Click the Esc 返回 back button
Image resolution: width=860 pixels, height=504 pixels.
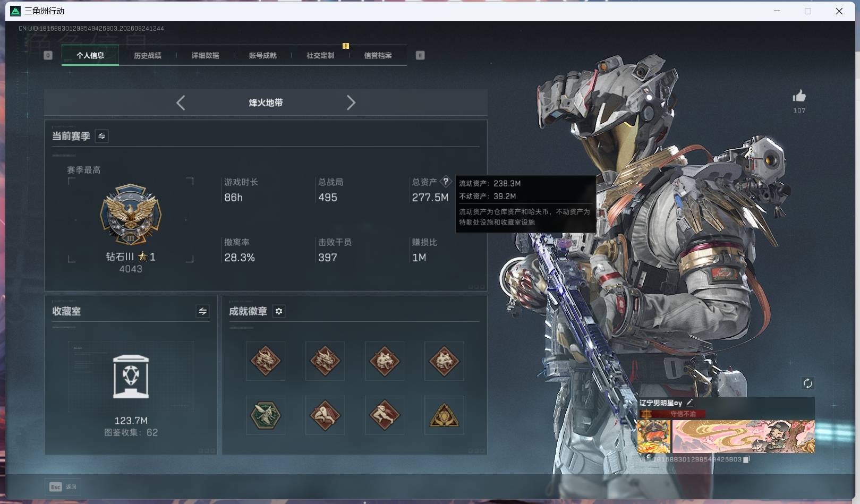tap(63, 487)
